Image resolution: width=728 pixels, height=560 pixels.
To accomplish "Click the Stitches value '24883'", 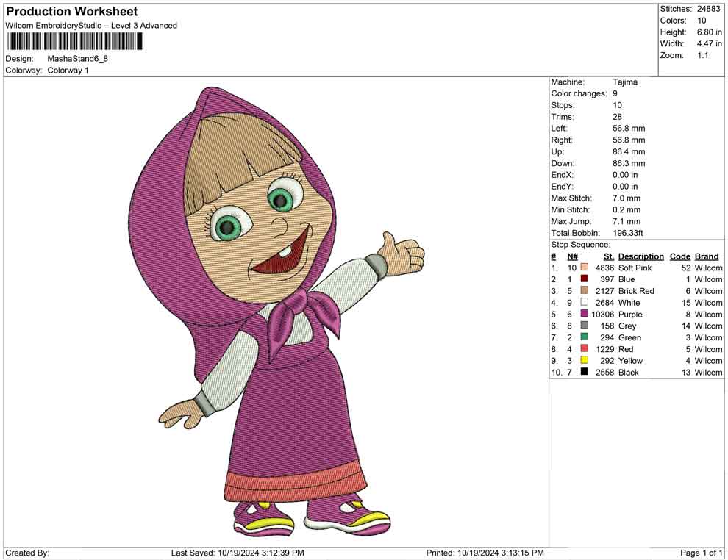I will 708,9.
